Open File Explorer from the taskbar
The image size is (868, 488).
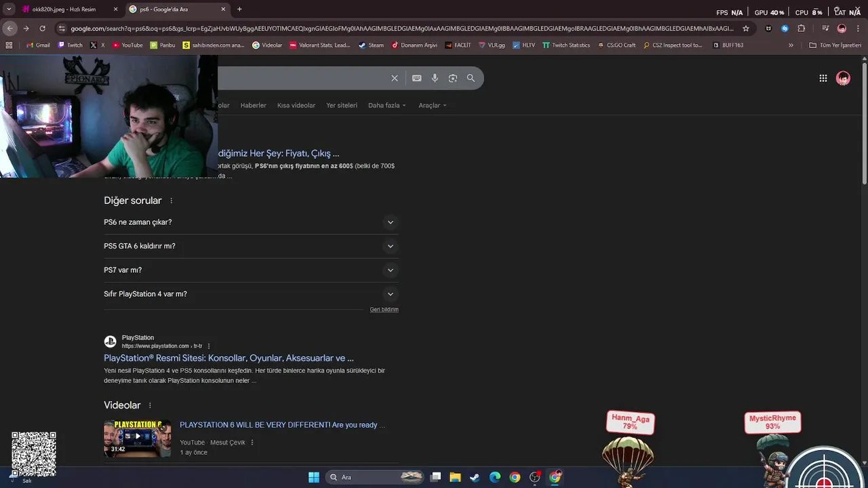455,477
